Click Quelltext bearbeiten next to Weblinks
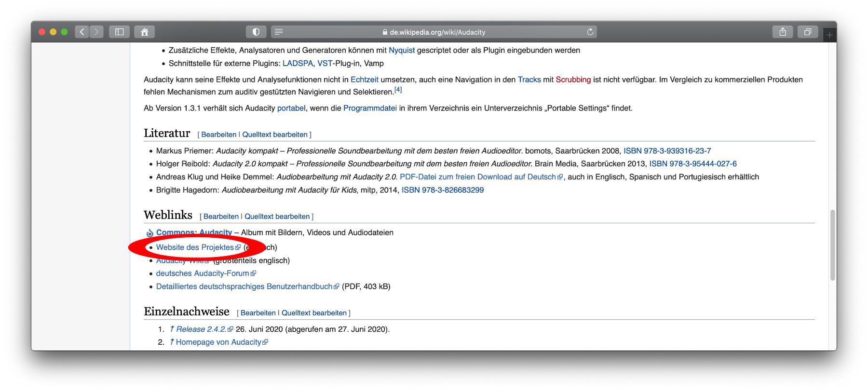 [x=277, y=216]
